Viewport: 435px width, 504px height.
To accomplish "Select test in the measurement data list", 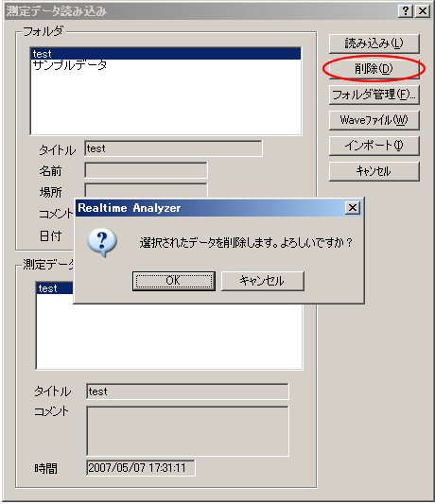I will coord(55,288).
